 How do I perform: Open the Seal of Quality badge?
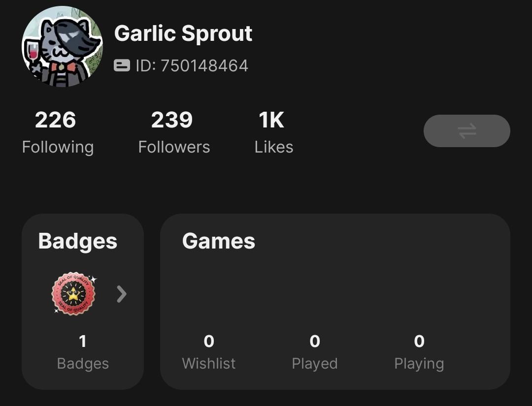click(x=73, y=294)
